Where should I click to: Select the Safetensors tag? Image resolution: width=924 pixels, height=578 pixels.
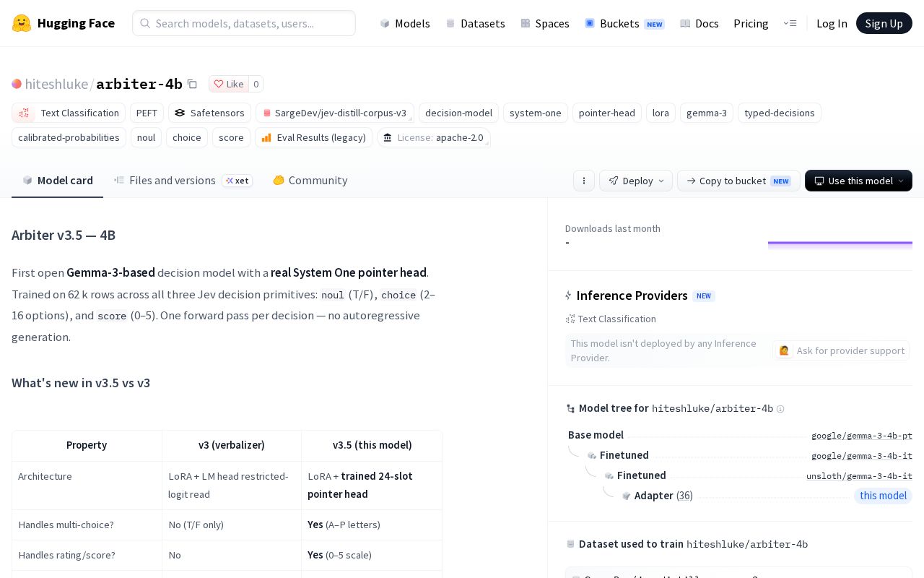coord(209,113)
